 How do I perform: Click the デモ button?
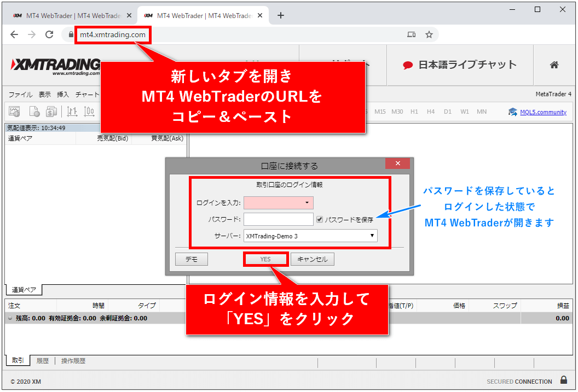coord(192,259)
